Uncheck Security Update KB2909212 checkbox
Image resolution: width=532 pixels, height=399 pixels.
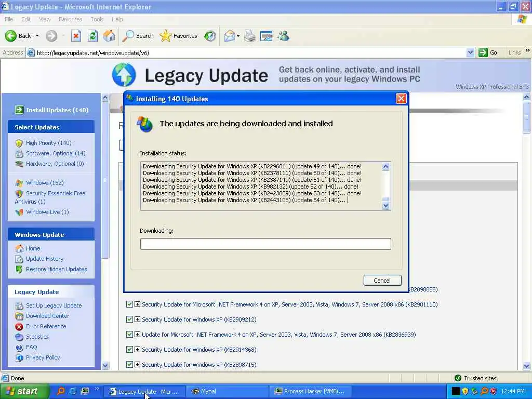[x=129, y=320]
